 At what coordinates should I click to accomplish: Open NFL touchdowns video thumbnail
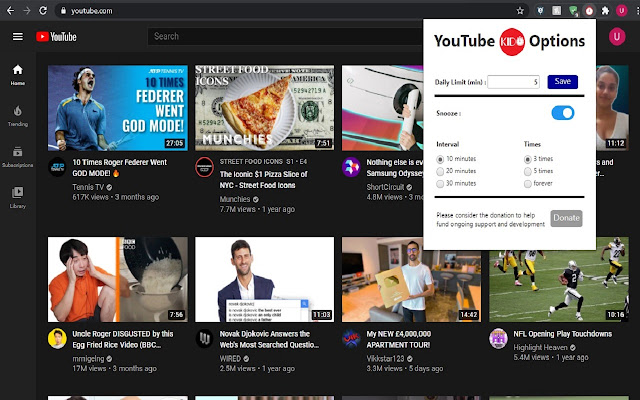[559, 286]
